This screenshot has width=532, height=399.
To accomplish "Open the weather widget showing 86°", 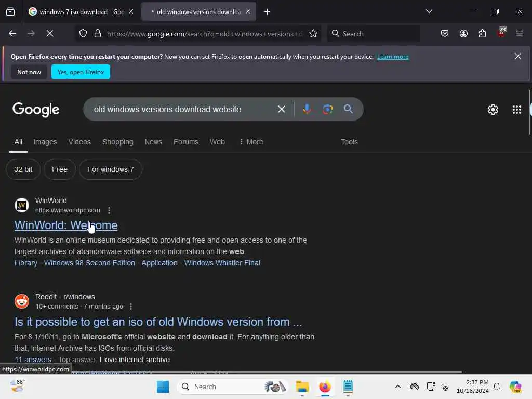I will coord(17,386).
